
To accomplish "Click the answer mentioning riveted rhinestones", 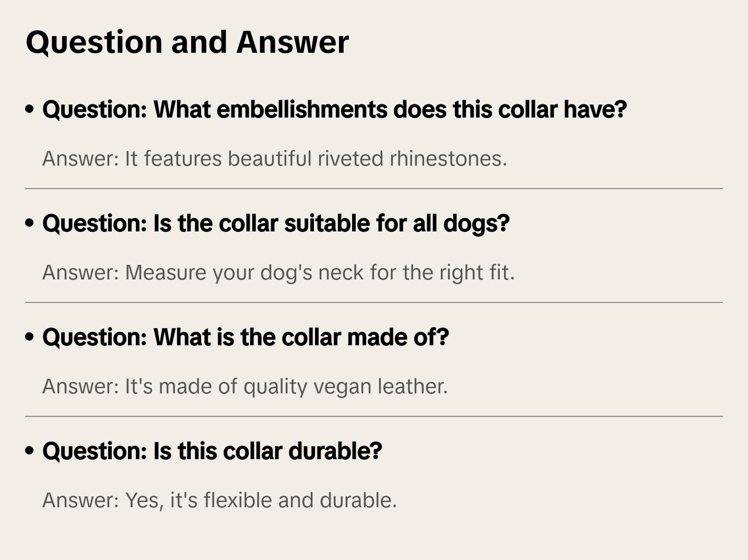I will (x=274, y=159).
